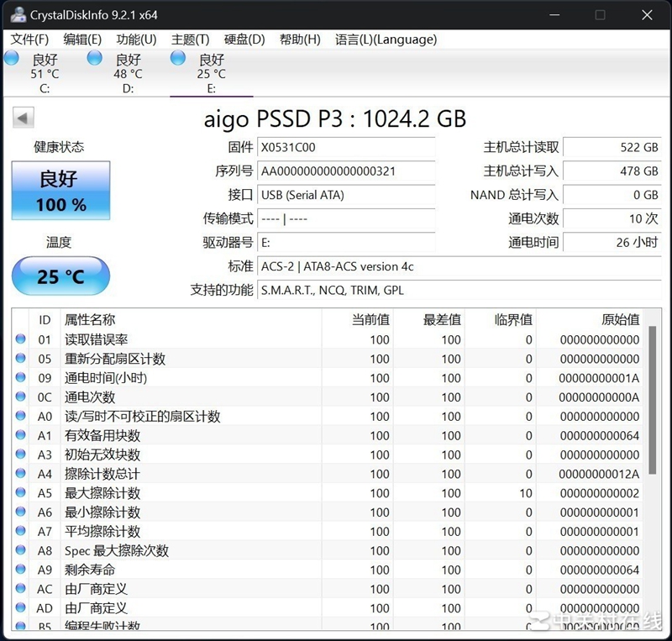The height and width of the screenshot is (641, 672).
Task: Select the 读取错误率 attribute row text
Action: (x=97, y=339)
